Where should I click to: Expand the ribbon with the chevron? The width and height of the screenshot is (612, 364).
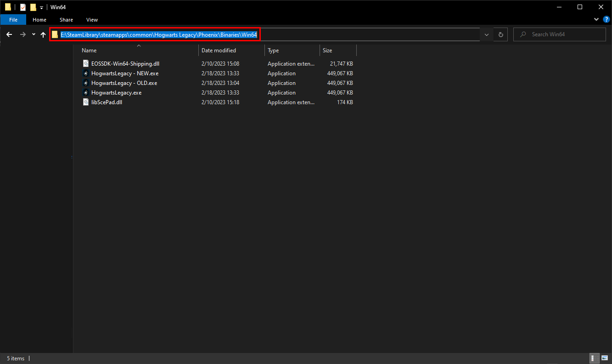tap(597, 20)
